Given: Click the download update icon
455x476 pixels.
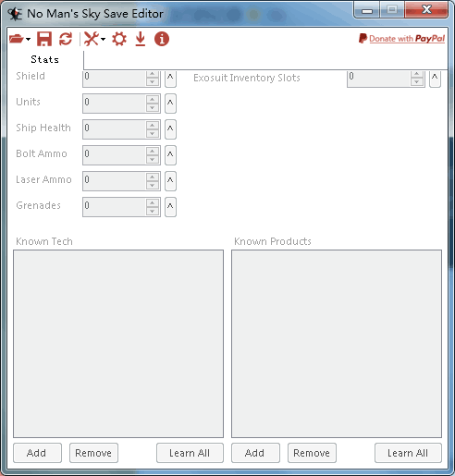Looking at the screenshot, I should (141, 39).
